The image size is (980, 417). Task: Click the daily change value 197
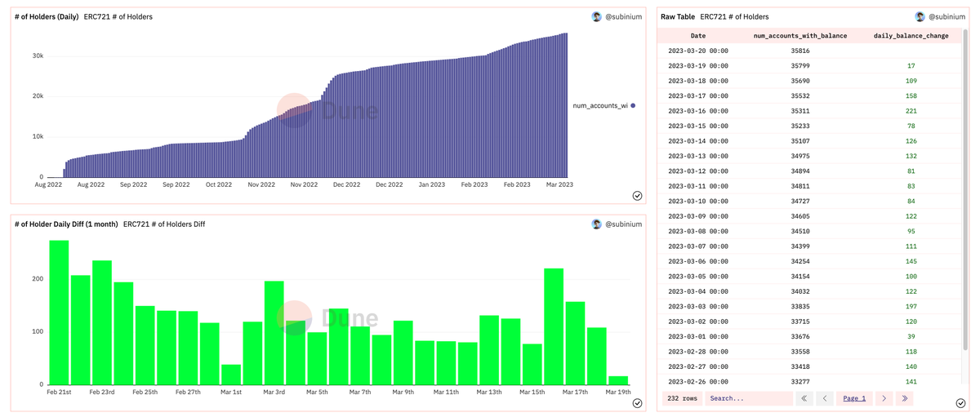pos(911,307)
